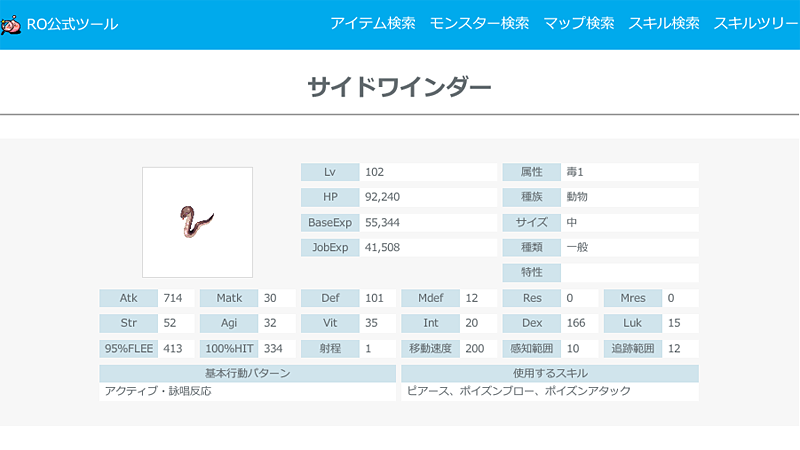
Task: Open スキルツリー in the navigation bar
Action: pyautogui.click(x=756, y=23)
